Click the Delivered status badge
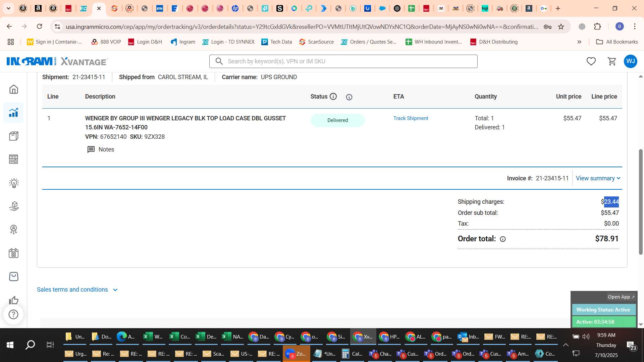The width and height of the screenshot is (644, 362). click(x=337, y=120)
